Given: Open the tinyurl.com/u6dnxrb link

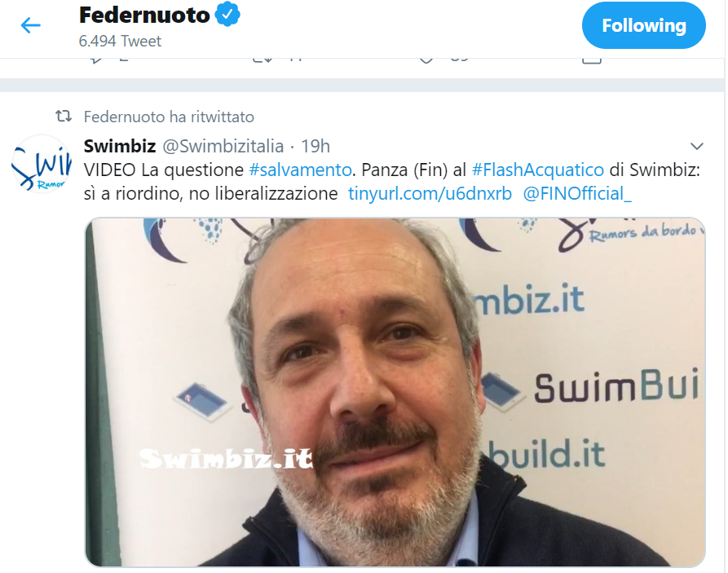Looking at the screenshot, I should (x=430, y=194).
